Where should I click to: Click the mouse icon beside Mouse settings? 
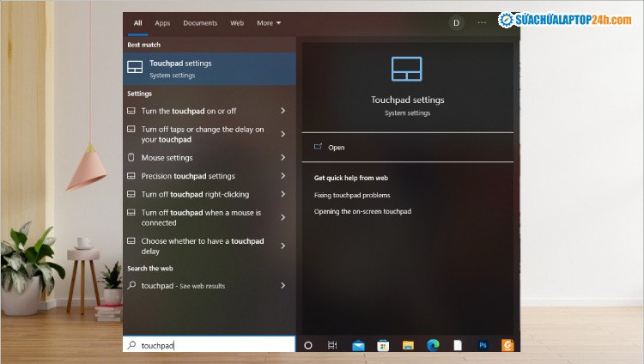click(x=131, y=157)
